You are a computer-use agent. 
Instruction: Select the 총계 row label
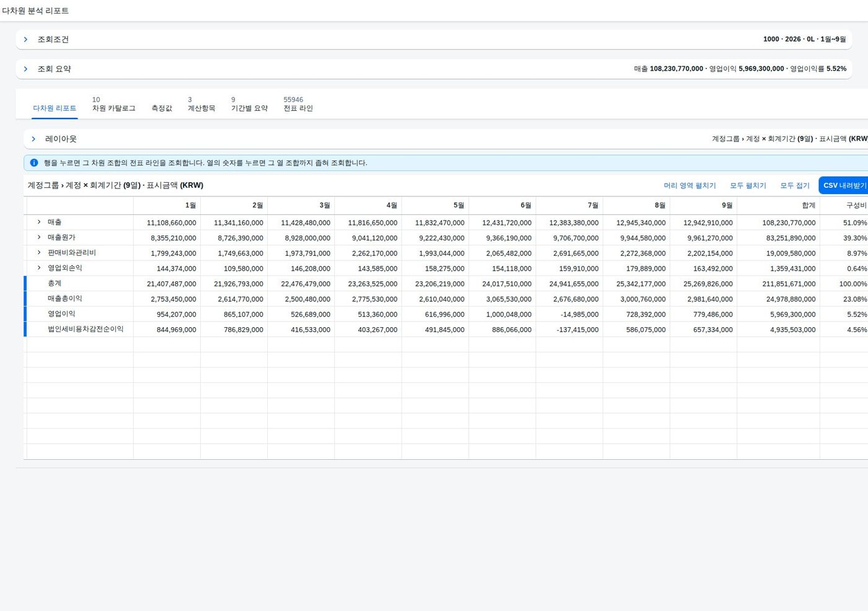pos(55,283)
